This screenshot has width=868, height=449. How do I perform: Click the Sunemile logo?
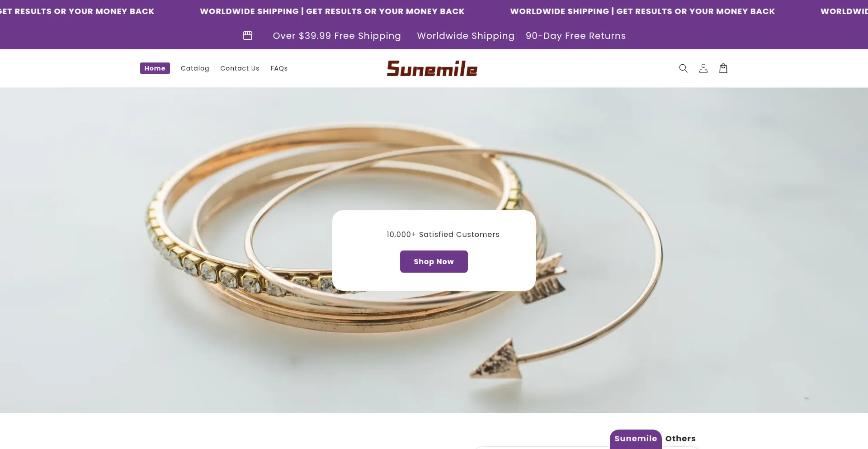coord(432,68)
